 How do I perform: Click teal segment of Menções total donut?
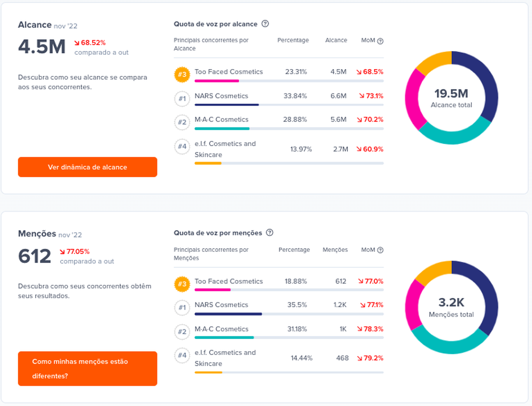[450, 346]
